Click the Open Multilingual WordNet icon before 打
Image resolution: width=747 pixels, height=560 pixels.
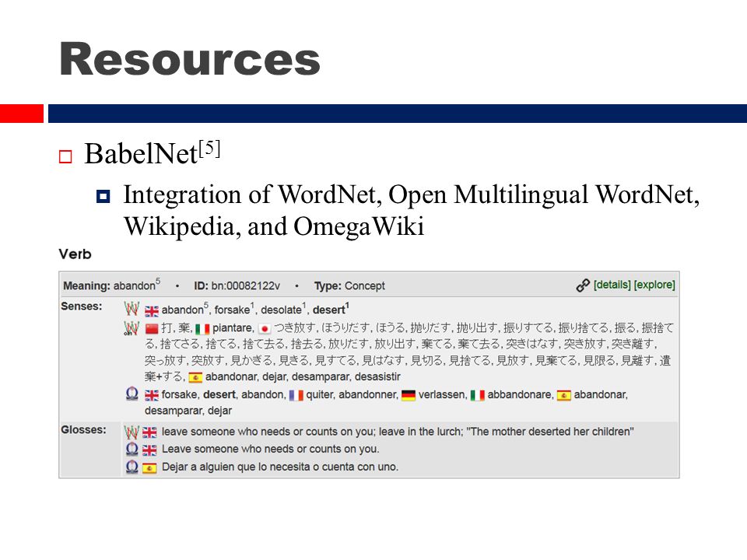pyautogui.click(x=131, y=328)
